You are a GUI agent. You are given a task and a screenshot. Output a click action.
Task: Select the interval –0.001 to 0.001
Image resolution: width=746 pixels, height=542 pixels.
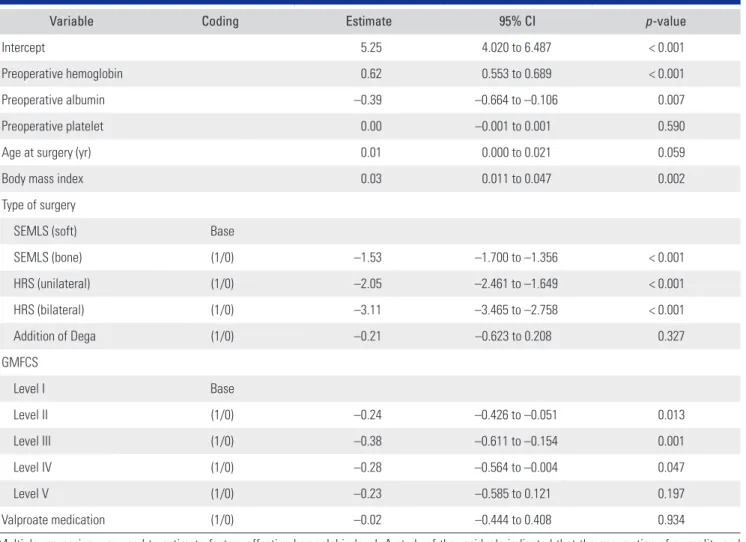pos(513,126)
